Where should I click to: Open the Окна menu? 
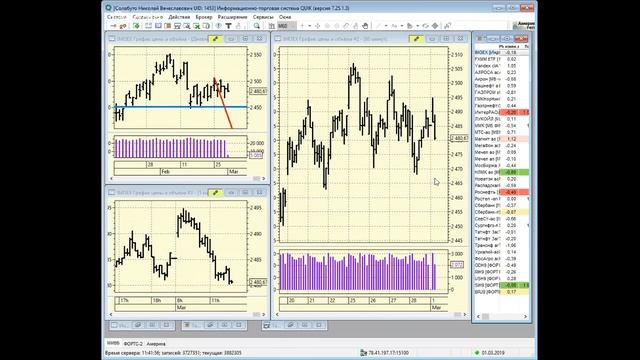[284, 17]
